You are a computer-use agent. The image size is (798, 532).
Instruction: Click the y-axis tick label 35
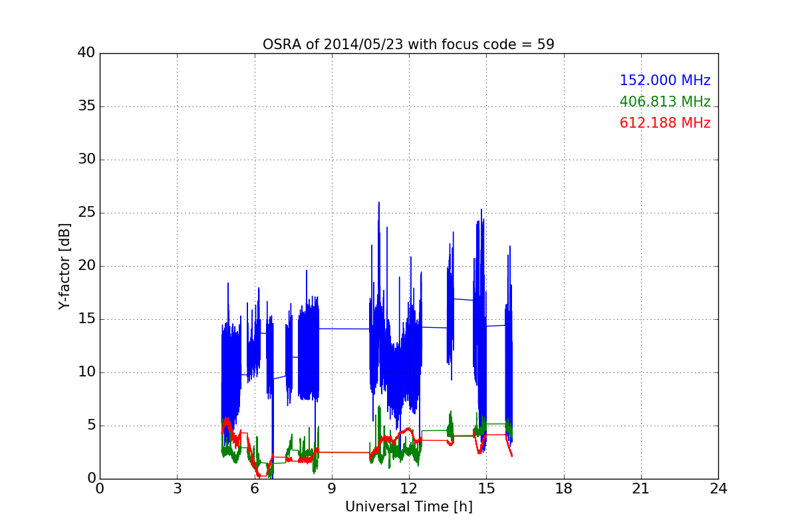pos(86,106)
